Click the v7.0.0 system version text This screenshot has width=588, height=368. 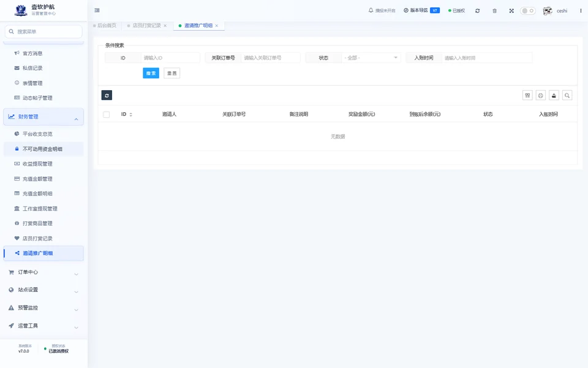pos(24,351)
